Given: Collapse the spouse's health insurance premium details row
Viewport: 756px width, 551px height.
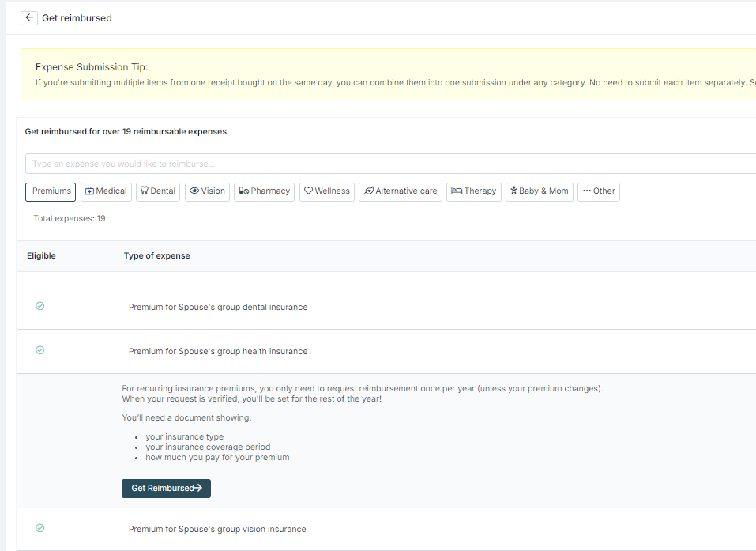Looking at the screenshot, I should [219, 350].
